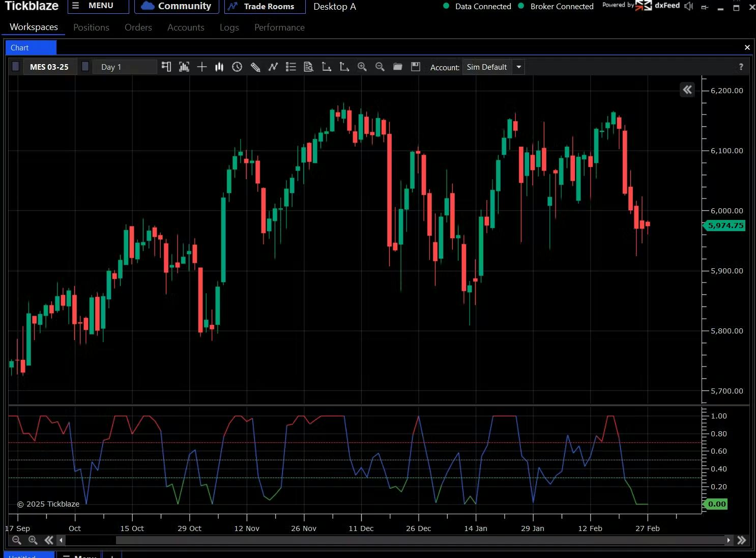This screenshot has height=558, width=756.
Task: Open the Community button
Action: tap(177, 6)
